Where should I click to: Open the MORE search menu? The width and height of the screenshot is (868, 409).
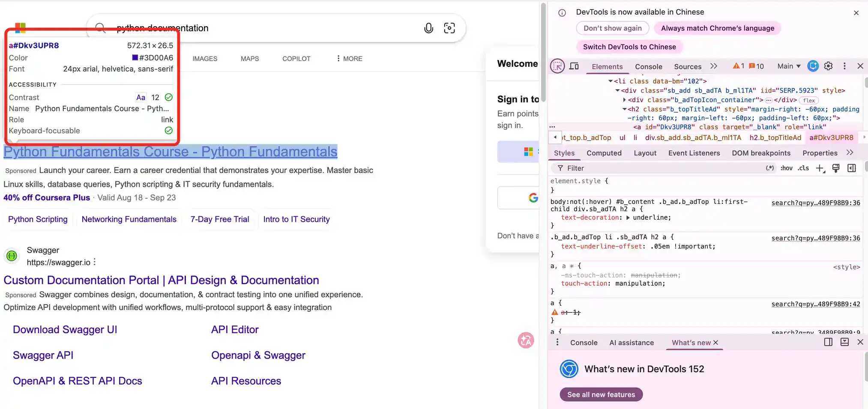click(x=349, y=59)
